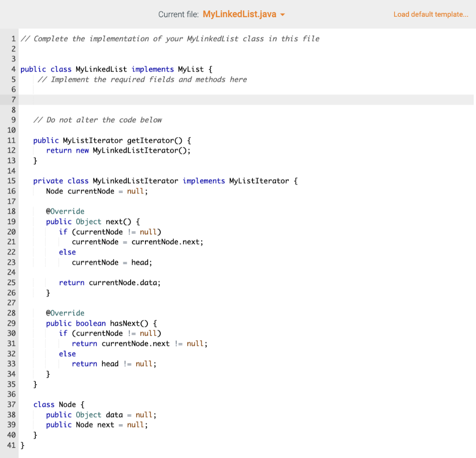Image resolution: width=476 pixels, height=458 pixels.
Task: Click 'if (currentNode != null)' on line 30
Action: (110, 333)
